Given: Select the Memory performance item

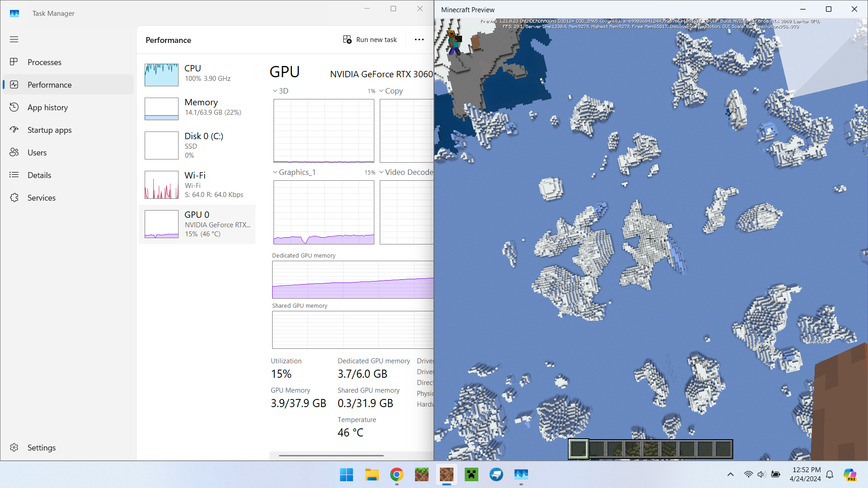Looking at the screenshot, I should pyautogui.click(x=197, y=108).
